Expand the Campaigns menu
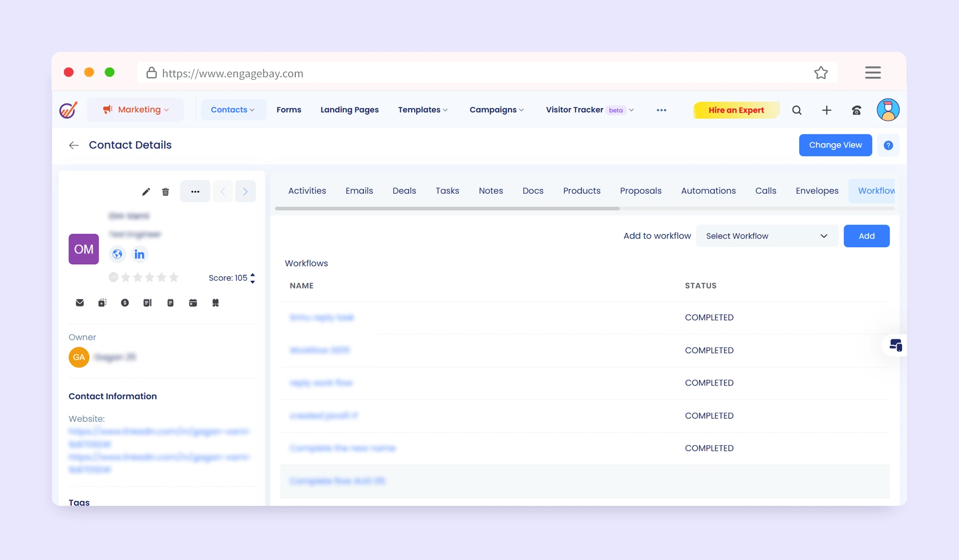The image size is (959, 560). click(496, 110)
